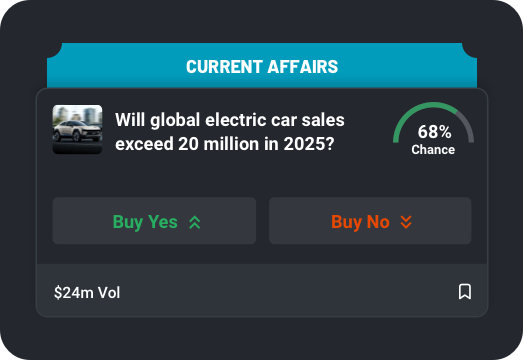The height and width of the screenshot is (360, 523).
Task: Open the global electric car sales question
Action: click(x=230, y=132)
